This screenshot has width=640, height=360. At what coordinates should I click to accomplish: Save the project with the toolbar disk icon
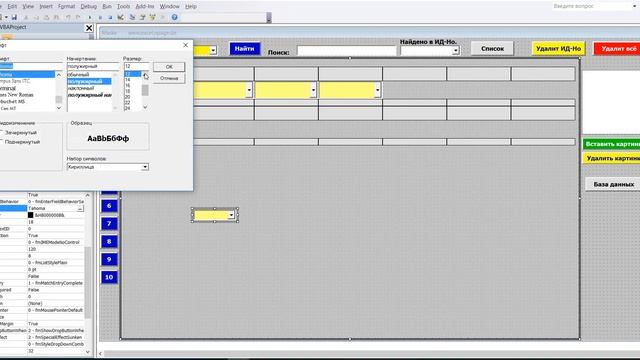pos(14,17)
